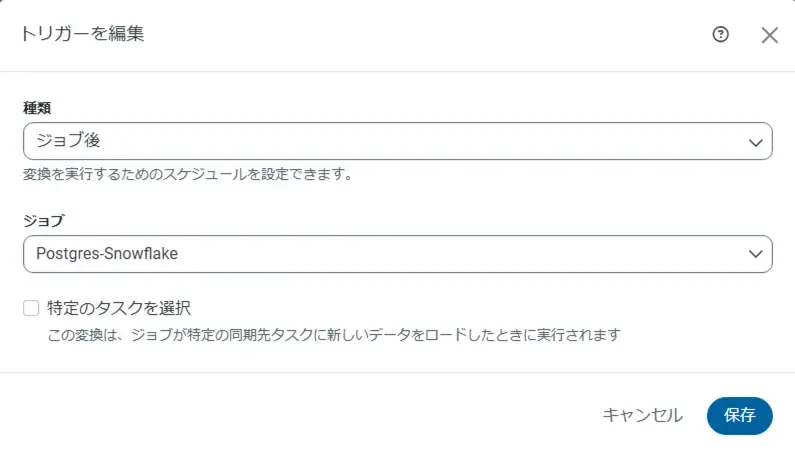
Task: Click the schedule help text below 種類
Action: tap(186, 174)
